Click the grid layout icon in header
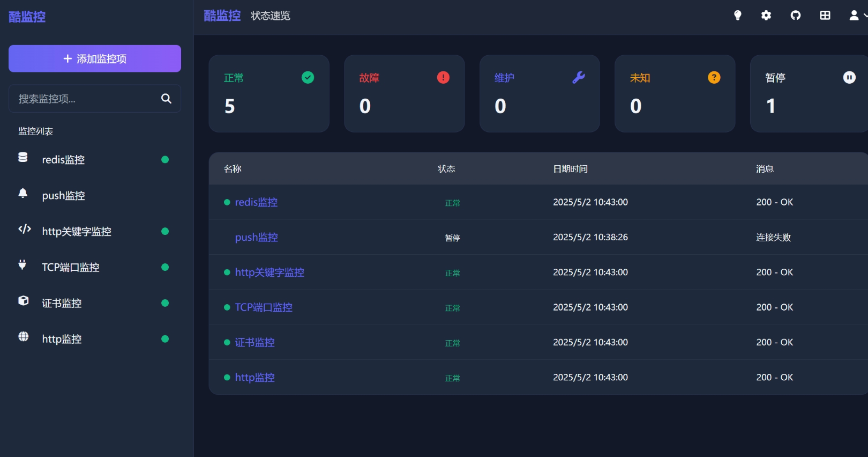Screen dimensions: 868x457 tap(825, 16)
